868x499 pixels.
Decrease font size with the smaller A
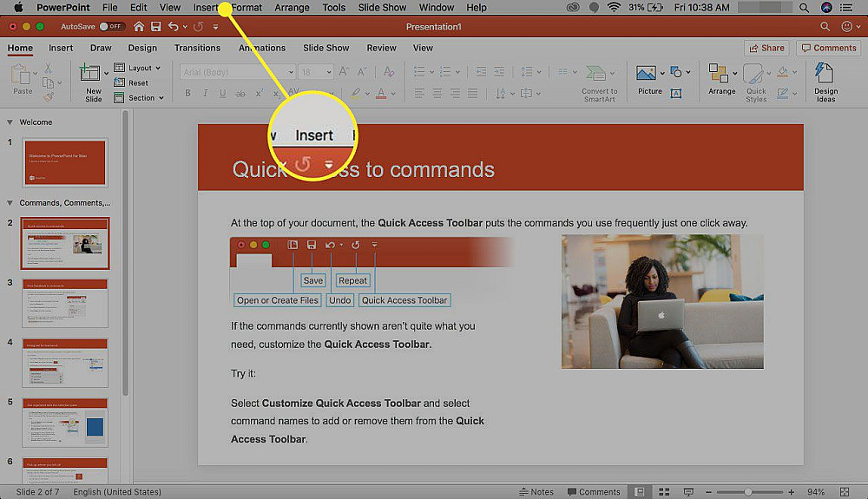361,71
